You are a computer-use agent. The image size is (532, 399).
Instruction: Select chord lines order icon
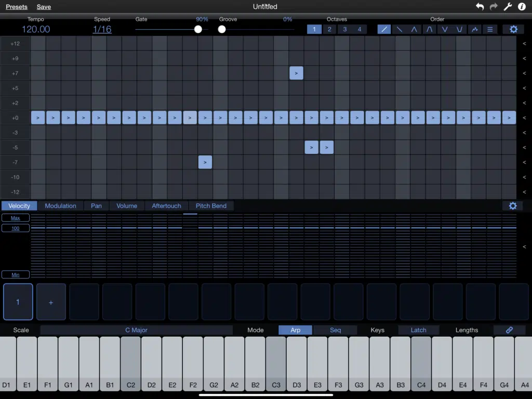[490, 29]
